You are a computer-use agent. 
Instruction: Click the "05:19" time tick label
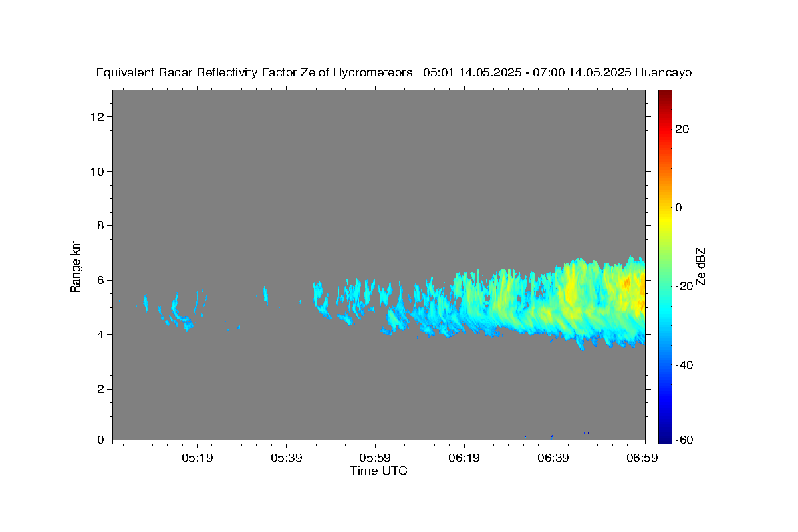(197, 458)
